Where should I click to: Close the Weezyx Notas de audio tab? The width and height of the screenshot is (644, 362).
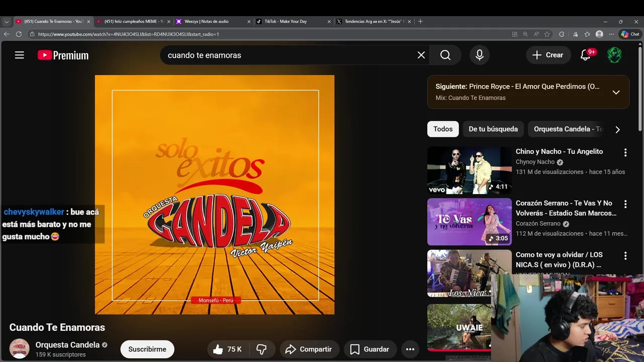pos(249,22)
